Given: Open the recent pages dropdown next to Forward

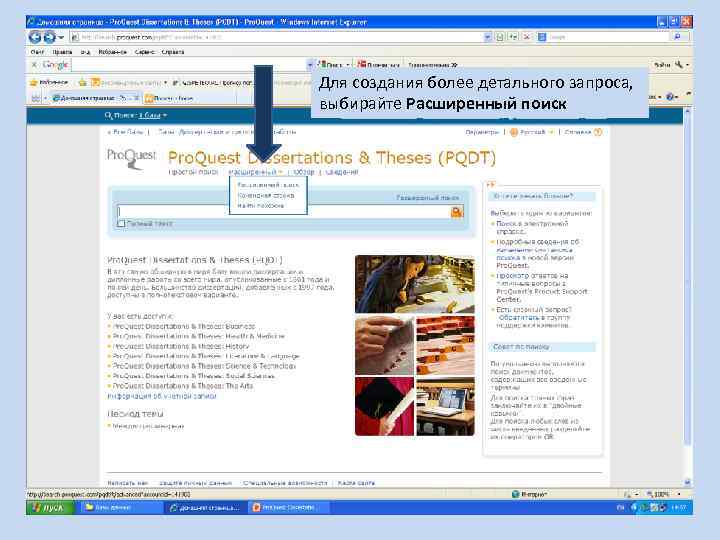Looking at the screenshot, I should [x=61, y=37].
